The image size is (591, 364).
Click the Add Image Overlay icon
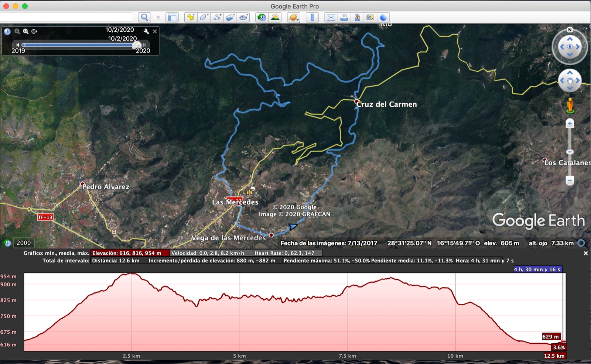click(230, 17)
